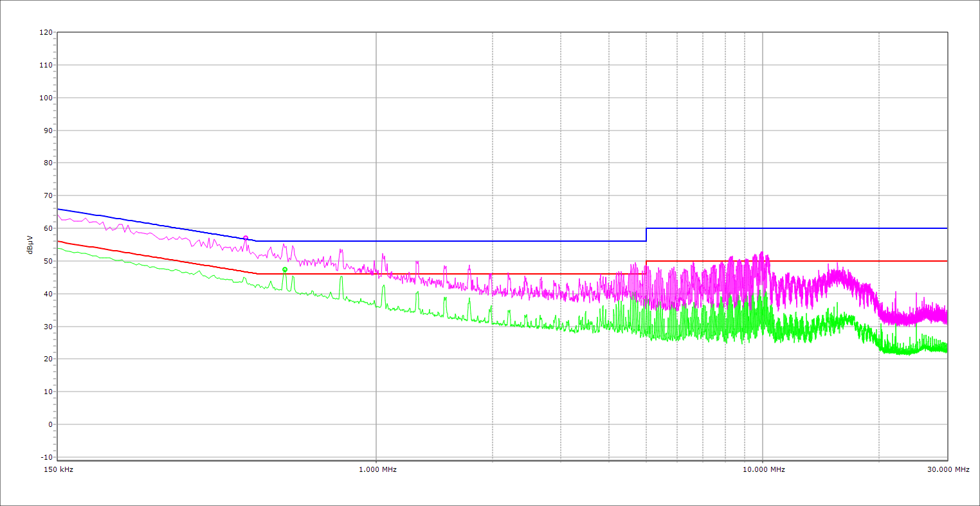Image resolution: width=980 pixels, height=506 pixels.
Task: Click the blue limit line's flat 60 dBµV segment
Action: click(797, 228)
